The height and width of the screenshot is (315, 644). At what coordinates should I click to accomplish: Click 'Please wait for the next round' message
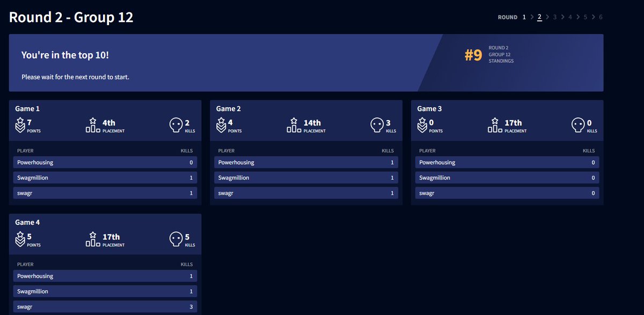coord(75,77)
